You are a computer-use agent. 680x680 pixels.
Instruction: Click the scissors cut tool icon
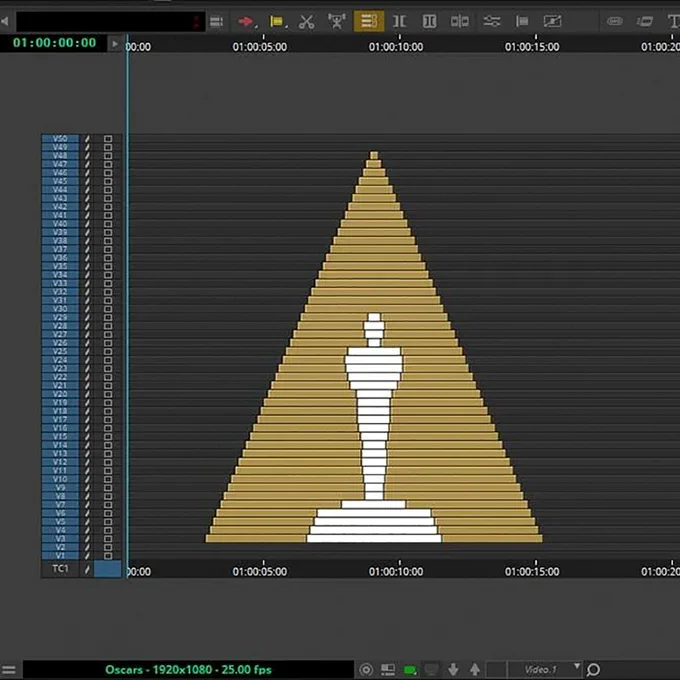pos(306,21)
